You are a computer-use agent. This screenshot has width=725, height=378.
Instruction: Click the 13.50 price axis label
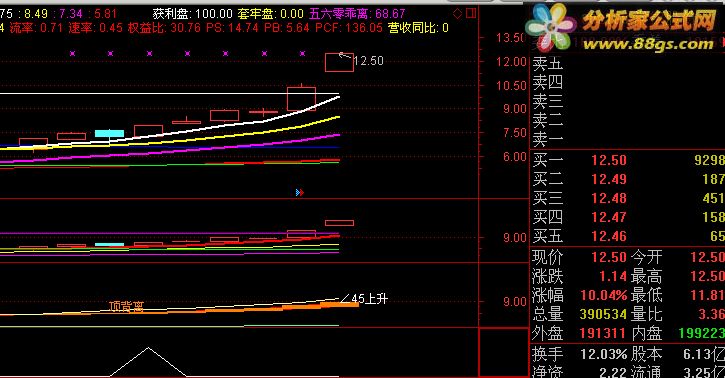[x=510, y=38]
